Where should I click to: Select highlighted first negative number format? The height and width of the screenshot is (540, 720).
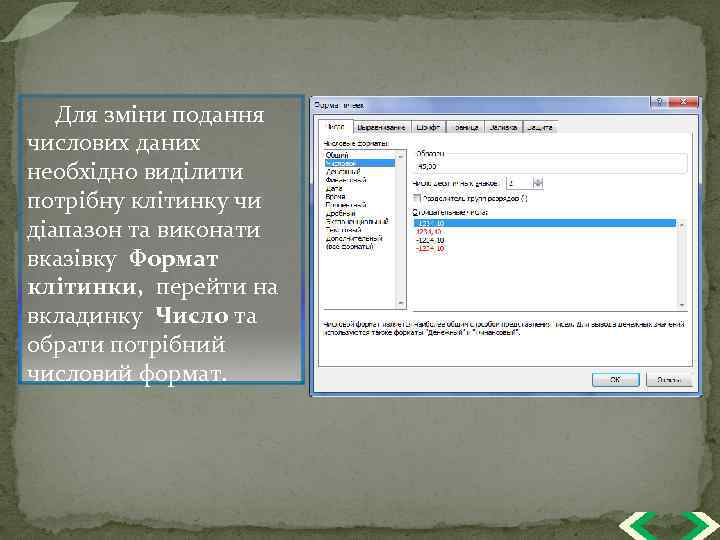[545, 223]
